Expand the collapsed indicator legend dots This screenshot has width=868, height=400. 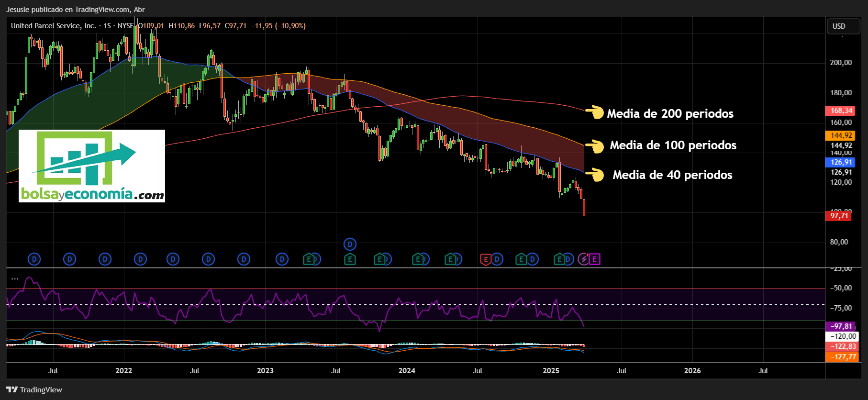[x=15, y=278]
